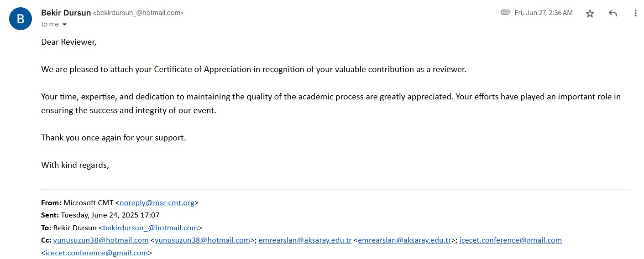Image resolution: width=644 pixels, height=259 pixels.
Task: Click the "Dear Reviewer," greeting text
Action: tap(69, 42)
